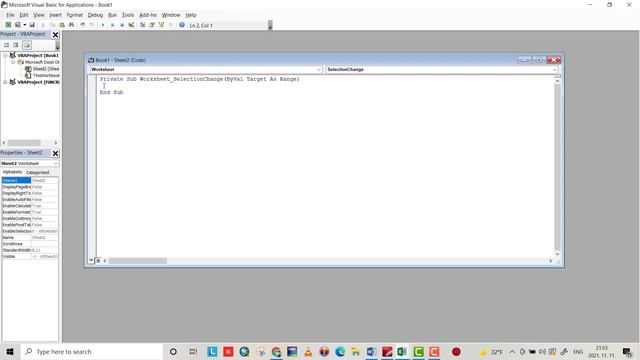The width and height of the screenshot is (640, 360).
Task: Select the (Name) property row
Action: pyautogui.click(x=30, y=180)
